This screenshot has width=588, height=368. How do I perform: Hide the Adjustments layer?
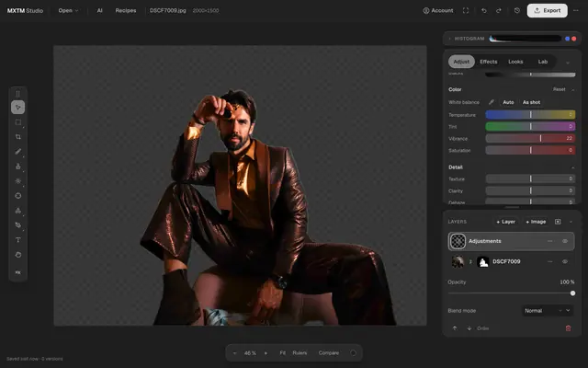coord(565,241)
